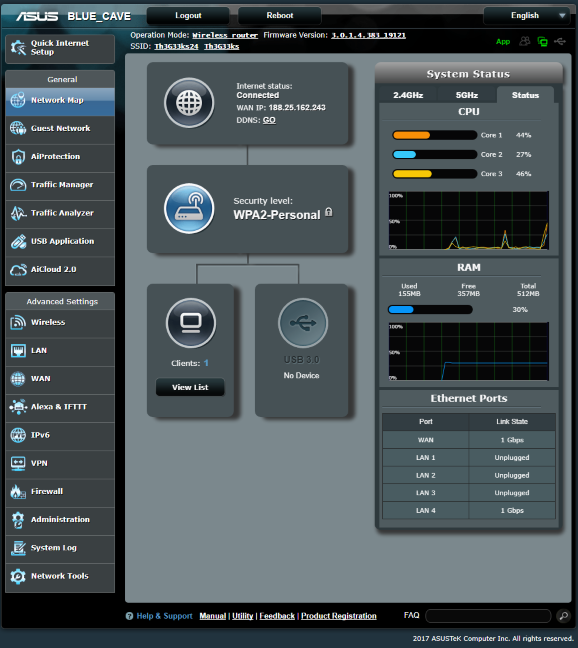This screenshot has width=578, height=648.
Task: Click the guest network users status icon
Action: coord(525,41)
